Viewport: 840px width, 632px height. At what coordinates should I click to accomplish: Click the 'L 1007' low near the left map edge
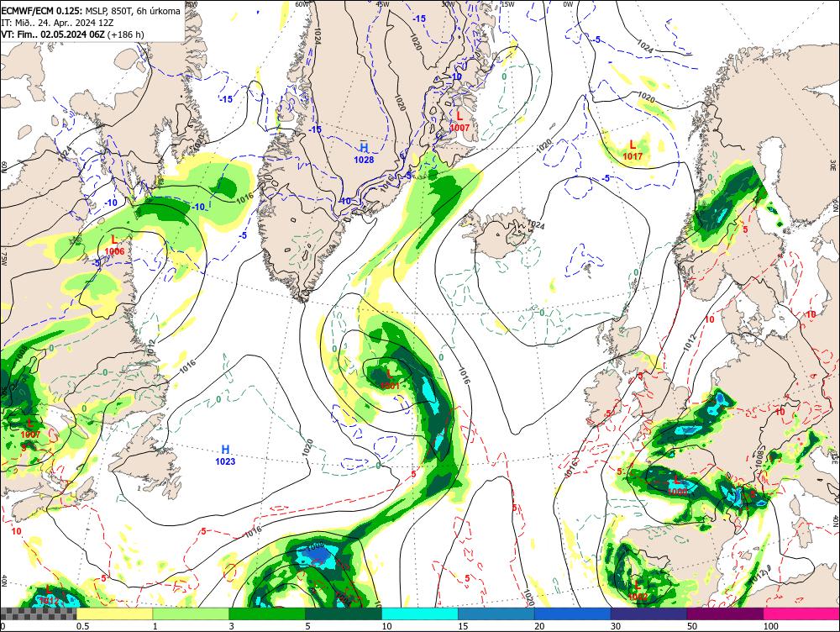point(30,429)
